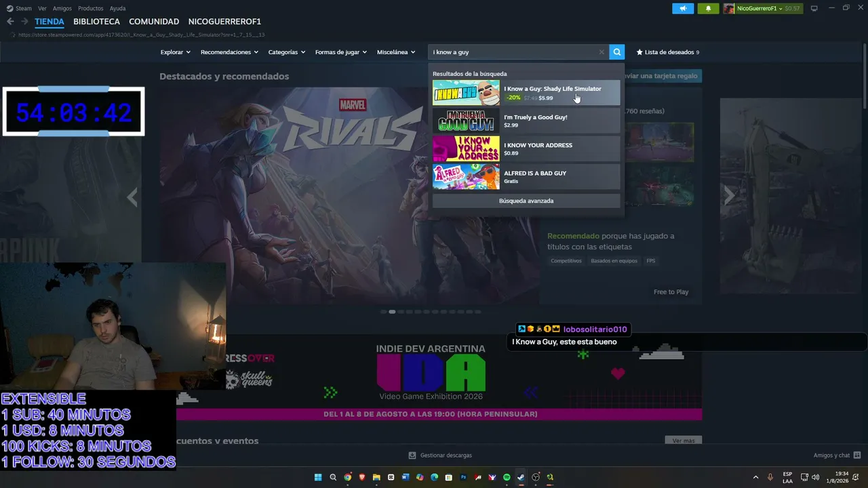Expand the Miscelánea dropdown

click(x=396, y=52)
